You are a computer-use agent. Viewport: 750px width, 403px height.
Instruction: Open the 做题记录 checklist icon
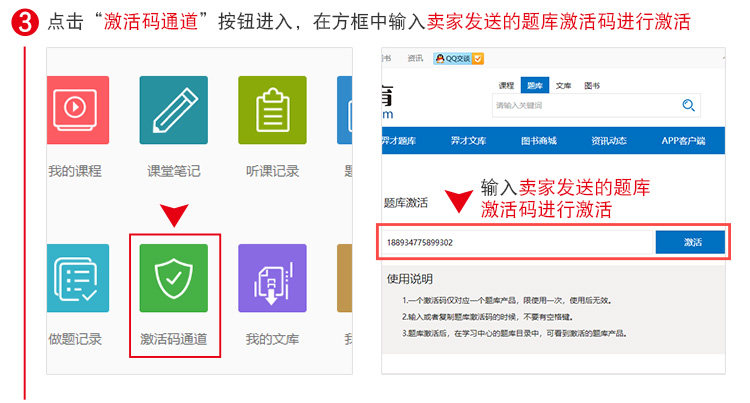[78, 278]
